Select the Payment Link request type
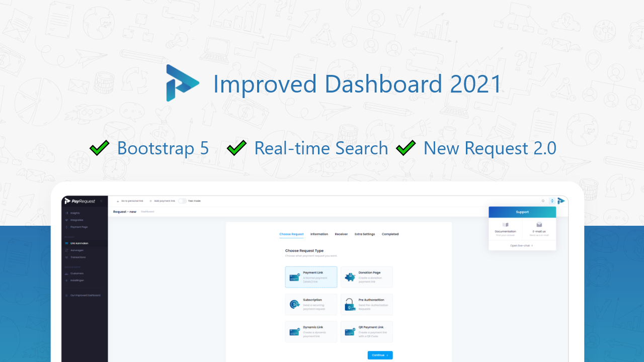The height and width of the screenshot is (362, 644). click(x=311, y=277)
